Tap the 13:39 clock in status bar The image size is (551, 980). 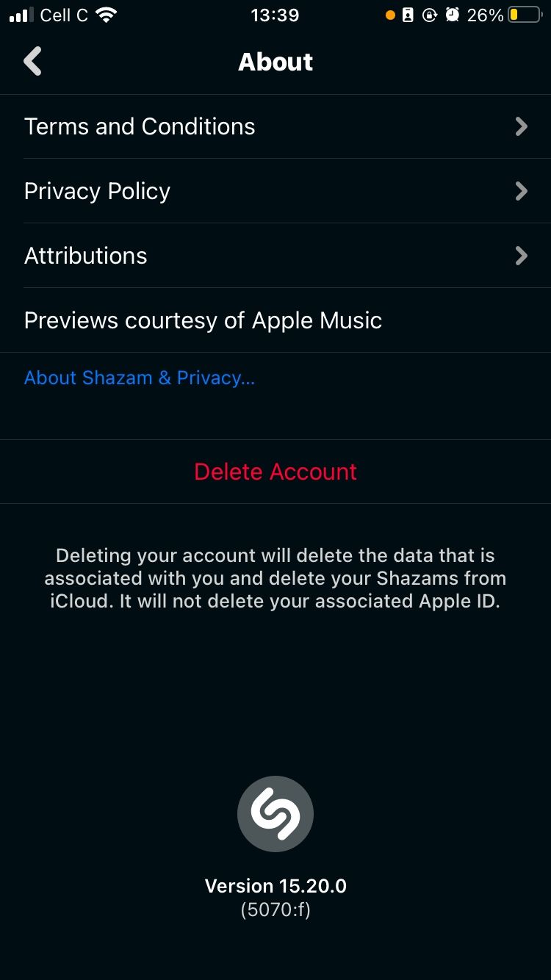[x=275, y=15]
